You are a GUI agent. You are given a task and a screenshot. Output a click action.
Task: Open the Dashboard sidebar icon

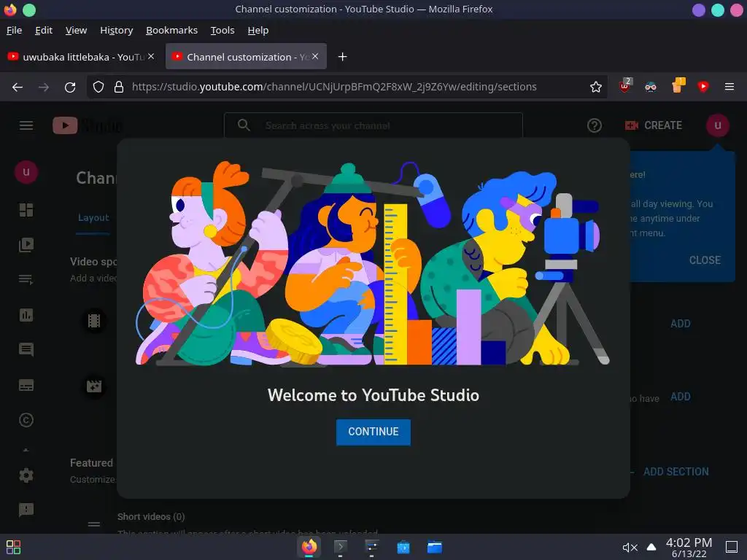[x=26, y=209]
